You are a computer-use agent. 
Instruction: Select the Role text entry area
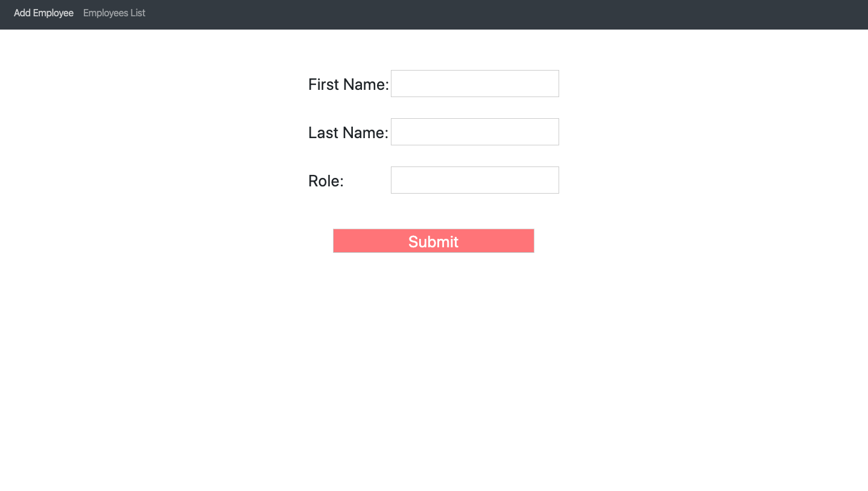(474, 180)
